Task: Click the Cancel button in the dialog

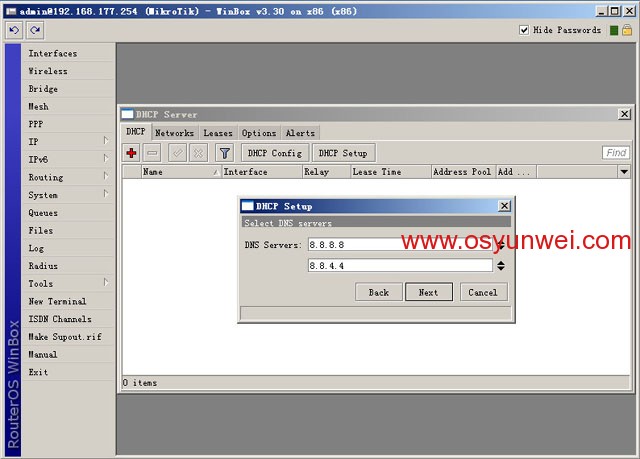Action: 483,292
